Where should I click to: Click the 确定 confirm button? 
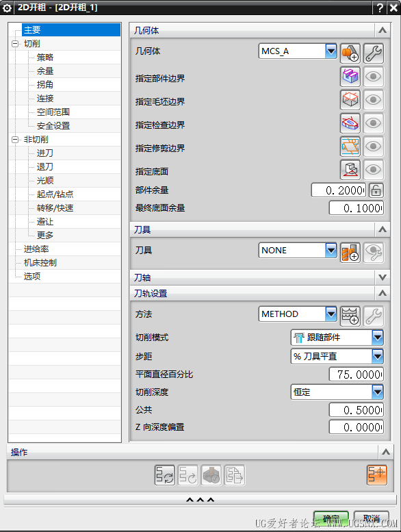pyautogui.click(x=331, y=518)
